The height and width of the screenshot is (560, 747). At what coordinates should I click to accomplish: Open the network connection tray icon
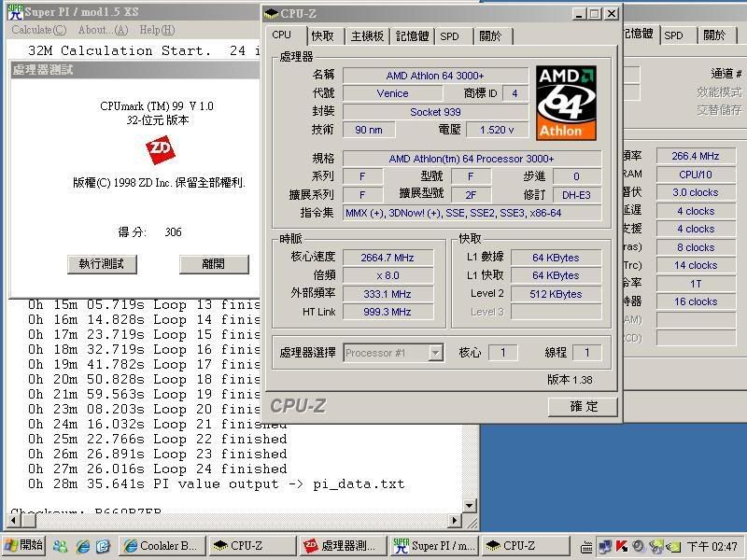[604, 547]
